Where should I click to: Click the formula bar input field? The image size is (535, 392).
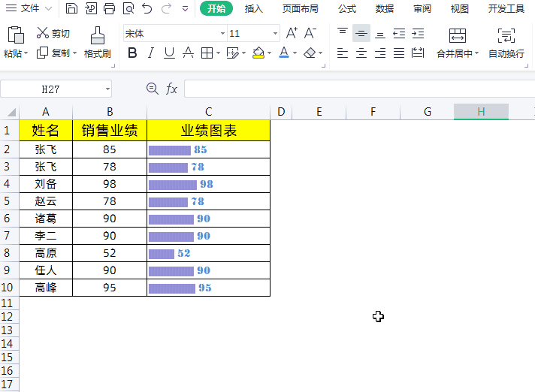360,89
